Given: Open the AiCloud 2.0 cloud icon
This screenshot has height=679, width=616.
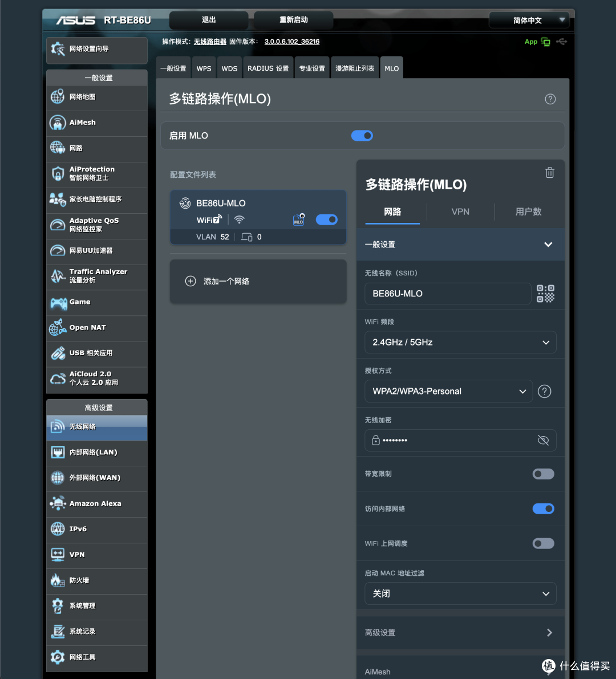Looking at the screenshot, I should tap(58, 379).
